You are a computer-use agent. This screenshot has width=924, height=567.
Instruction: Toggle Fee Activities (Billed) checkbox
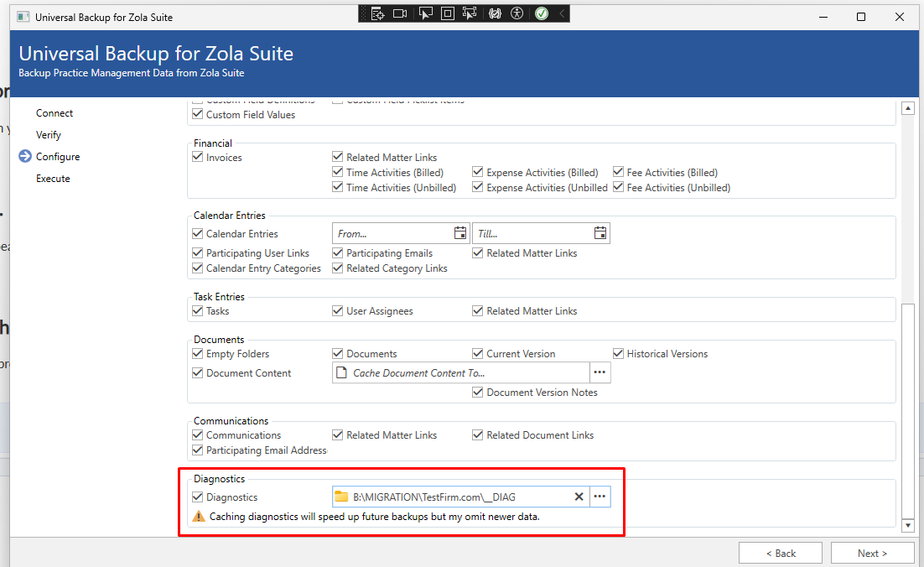(x=618, y=172)
